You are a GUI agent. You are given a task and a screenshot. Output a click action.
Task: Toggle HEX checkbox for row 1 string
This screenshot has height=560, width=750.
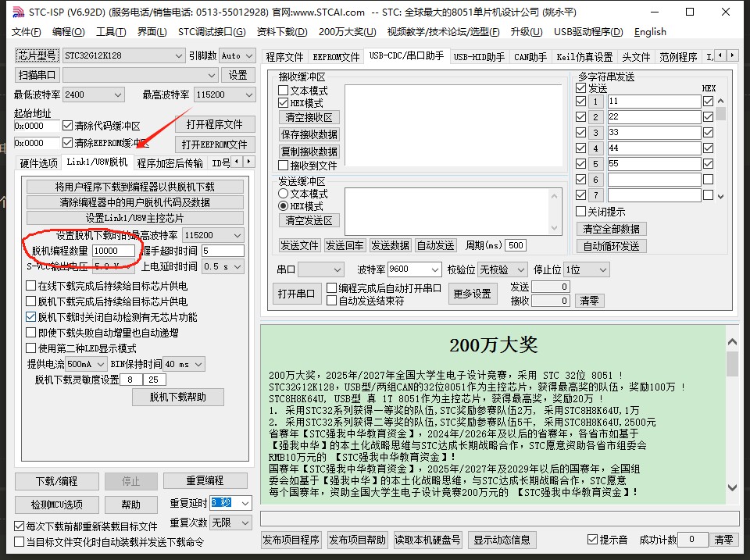(x=709, y=102)
